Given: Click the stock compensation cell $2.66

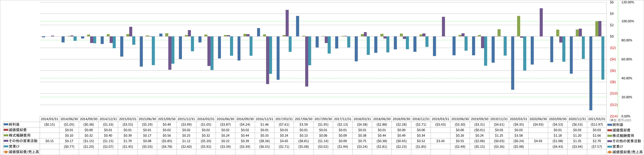Looking at the screenshot, I should [597, 135].
